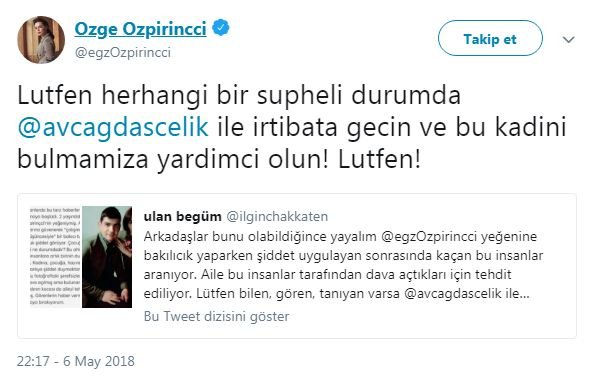Click the last tweet line ending olun! Lutfen!

coord(219,159)
